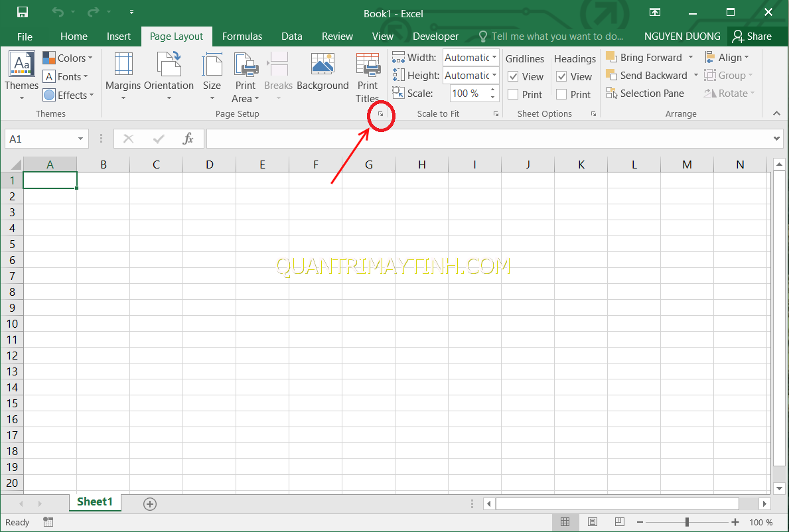Open Scale to Fit dialog launcher

496,114
